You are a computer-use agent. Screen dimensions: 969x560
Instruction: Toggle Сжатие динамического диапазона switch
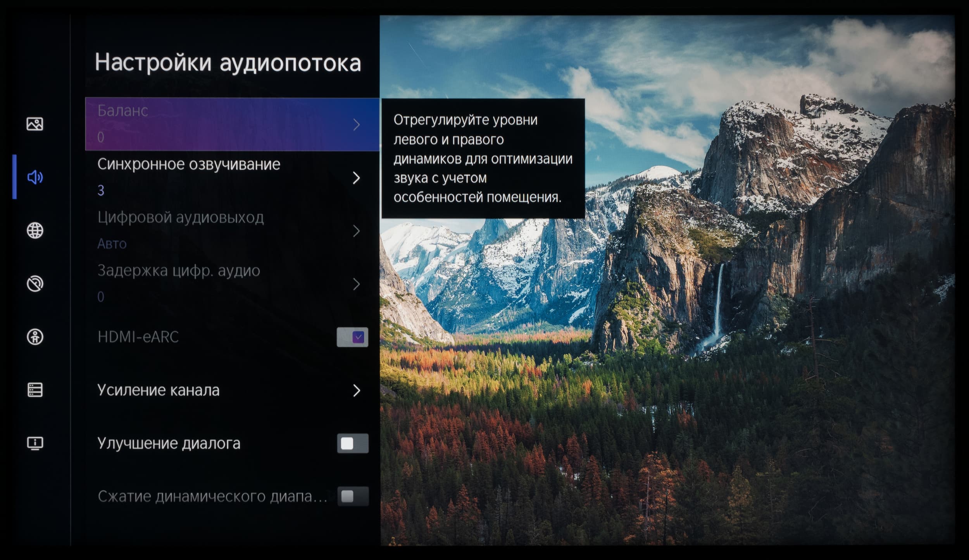coord(352,496)
